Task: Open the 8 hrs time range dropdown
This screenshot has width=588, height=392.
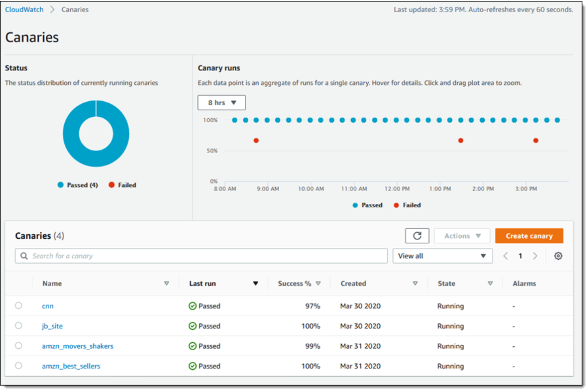Action: (x=221, y=102)
